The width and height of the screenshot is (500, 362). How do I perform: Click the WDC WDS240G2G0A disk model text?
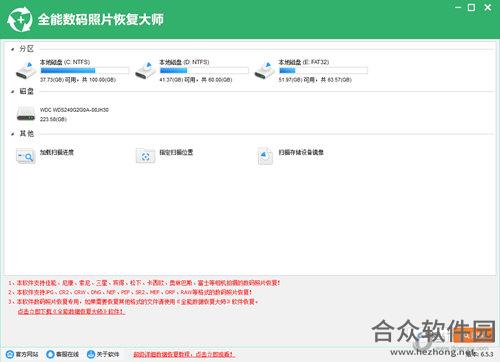click(x=74, y=110)
